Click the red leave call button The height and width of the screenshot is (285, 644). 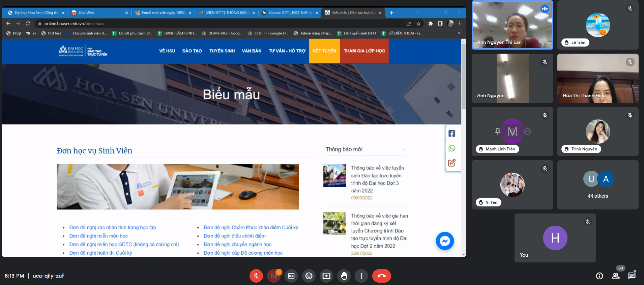(x=381, y=276)
